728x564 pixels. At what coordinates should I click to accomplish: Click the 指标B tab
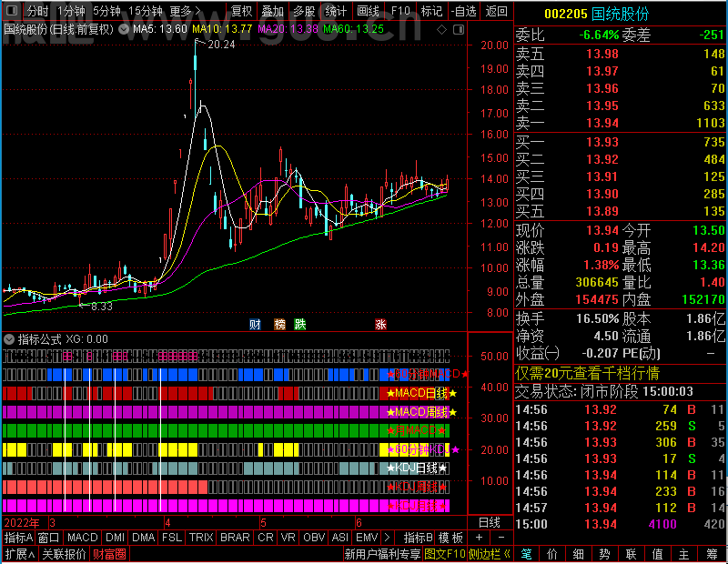[418, 538]
